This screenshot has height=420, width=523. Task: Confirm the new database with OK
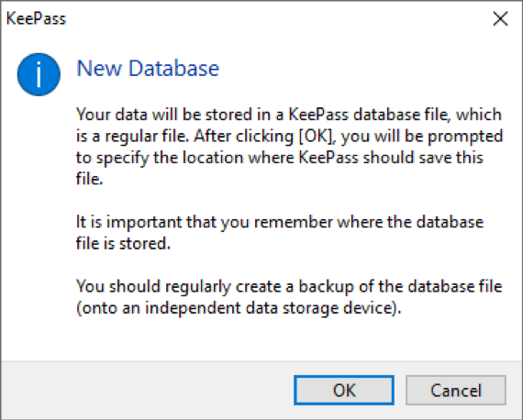pyautogui.click(x=344, y=391)
